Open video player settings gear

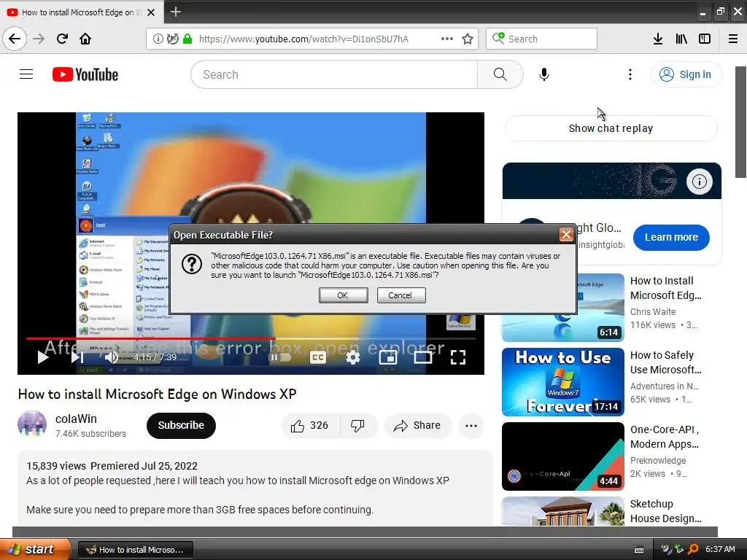(x=352, y=357)
